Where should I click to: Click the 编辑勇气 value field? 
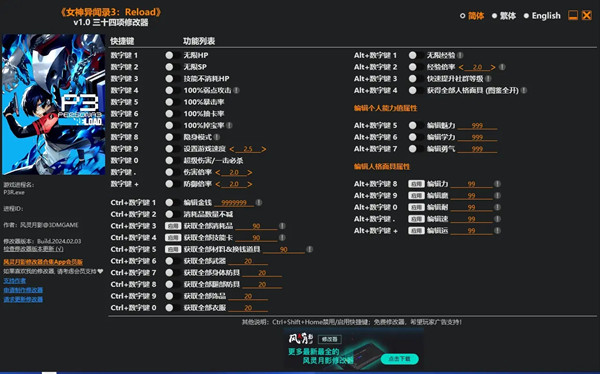click(477, 149)
